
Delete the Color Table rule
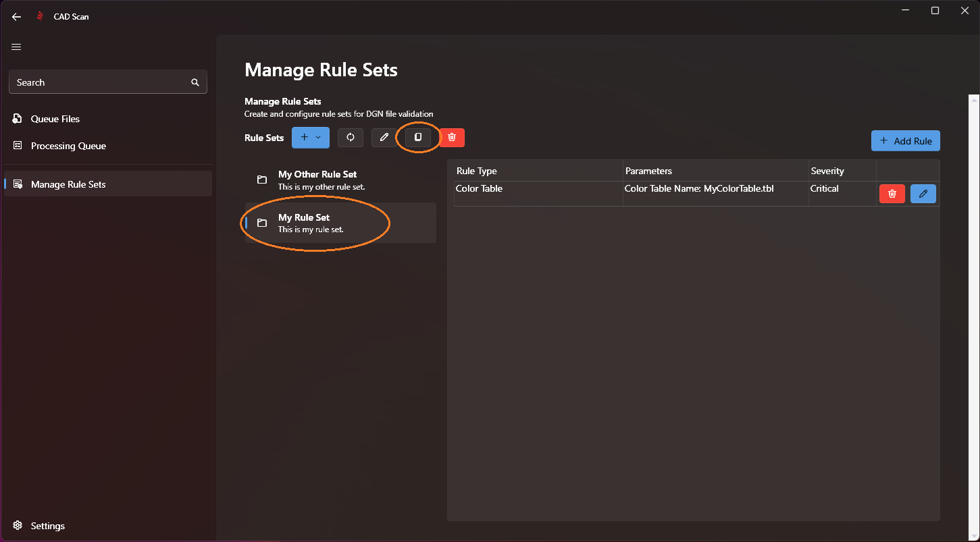(892, 194)
